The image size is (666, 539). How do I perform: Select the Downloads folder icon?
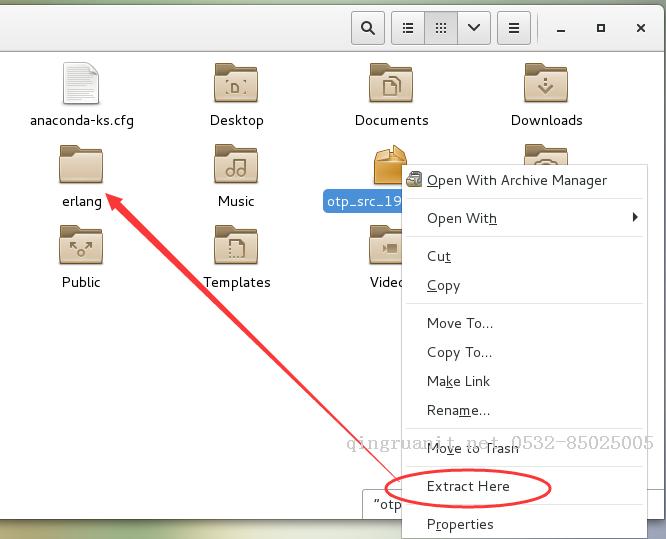click(x=546, y=84)
